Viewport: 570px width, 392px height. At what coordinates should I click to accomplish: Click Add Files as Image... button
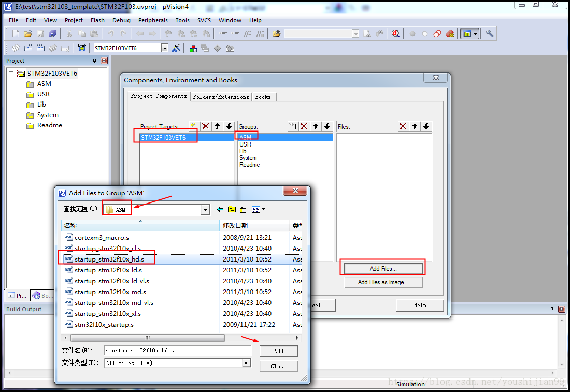[x=383, y=282]
